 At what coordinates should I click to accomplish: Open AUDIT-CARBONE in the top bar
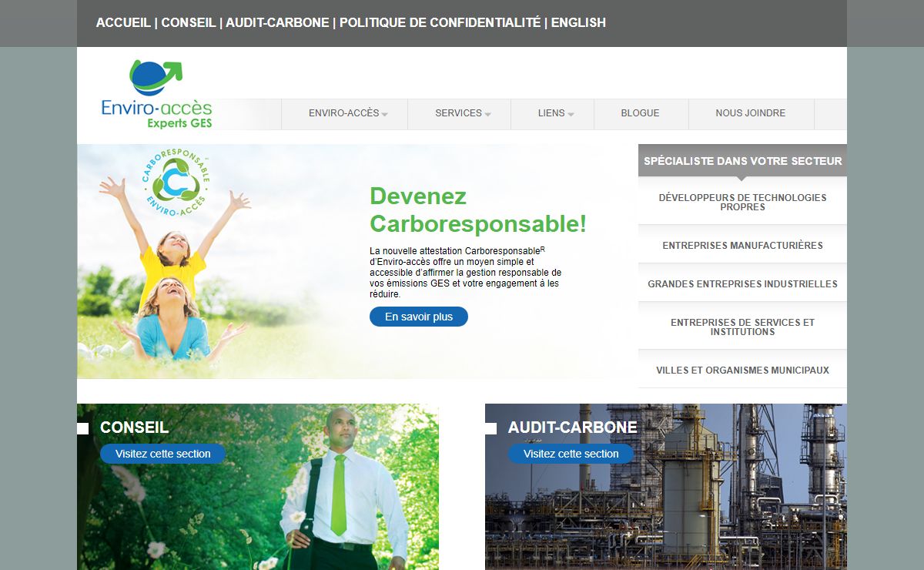[x=278, y=22]
